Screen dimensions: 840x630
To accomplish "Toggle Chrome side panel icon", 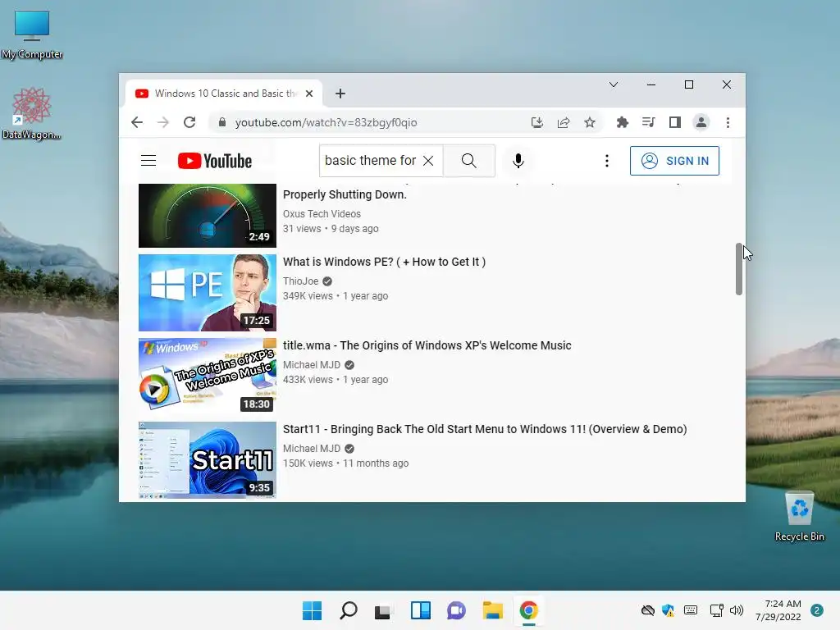I will point(675,123).
